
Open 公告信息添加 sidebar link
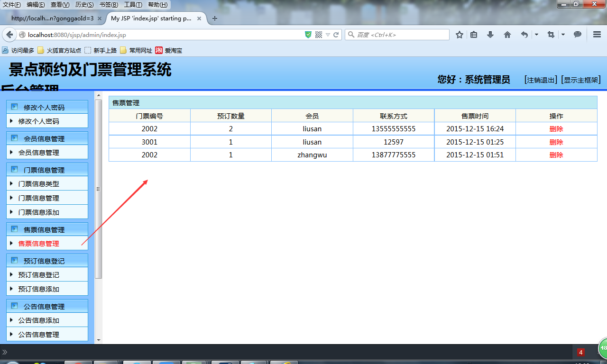click(x=39, y=320)
